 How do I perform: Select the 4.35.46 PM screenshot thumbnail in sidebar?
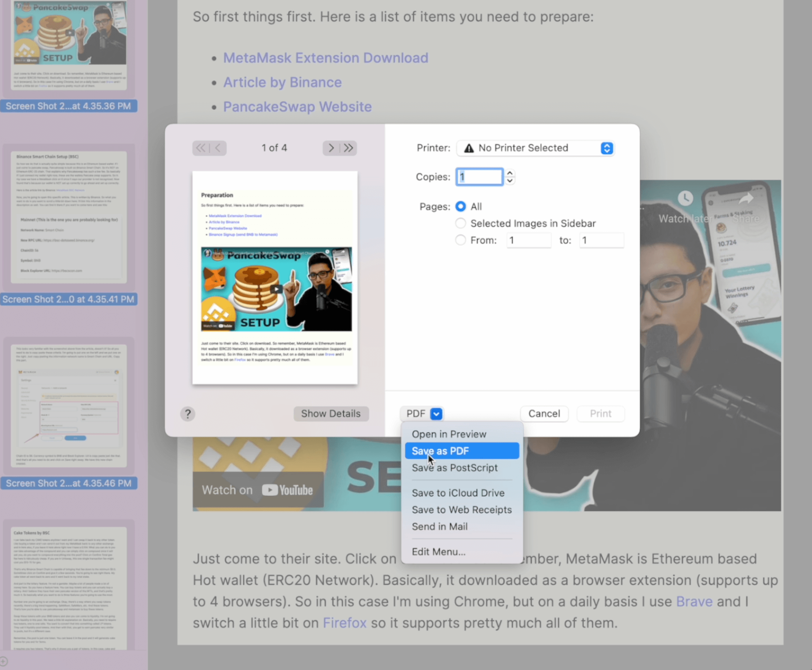coord(69,405)
